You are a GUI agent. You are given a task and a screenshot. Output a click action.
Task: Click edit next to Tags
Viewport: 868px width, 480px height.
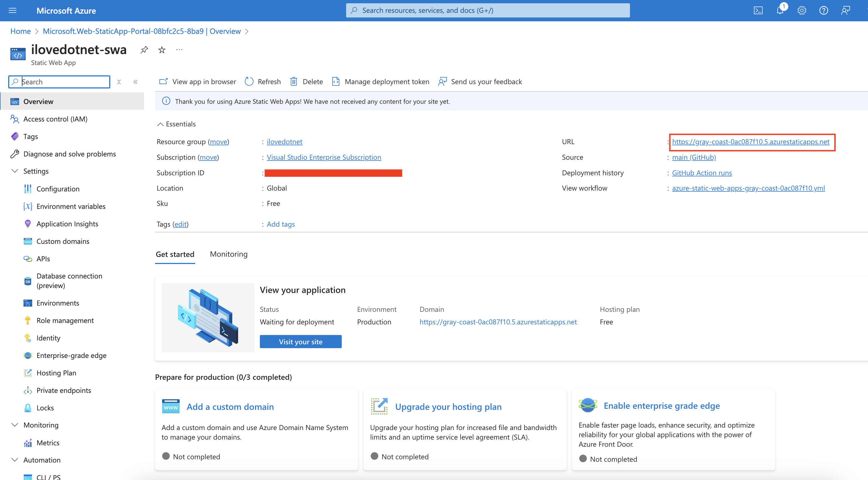click(180, 224)
